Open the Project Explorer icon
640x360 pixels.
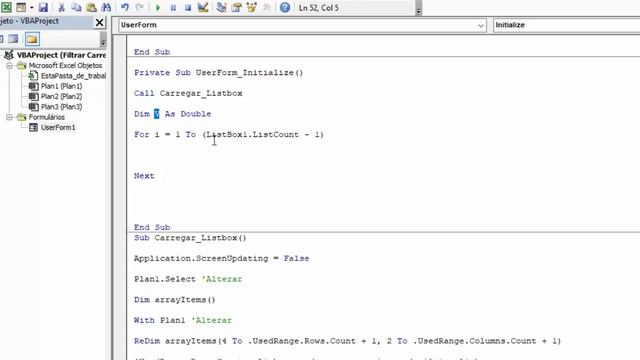pyautogui.click(x=222, y=7)
